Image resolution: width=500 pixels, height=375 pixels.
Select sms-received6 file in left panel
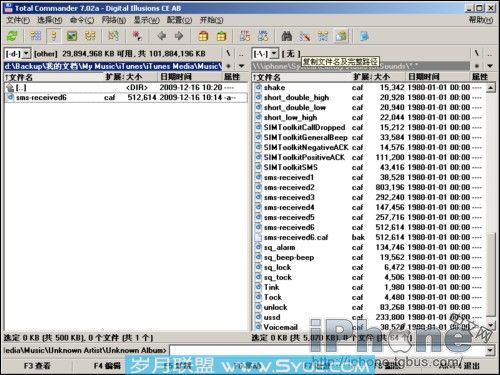[126, 97]
